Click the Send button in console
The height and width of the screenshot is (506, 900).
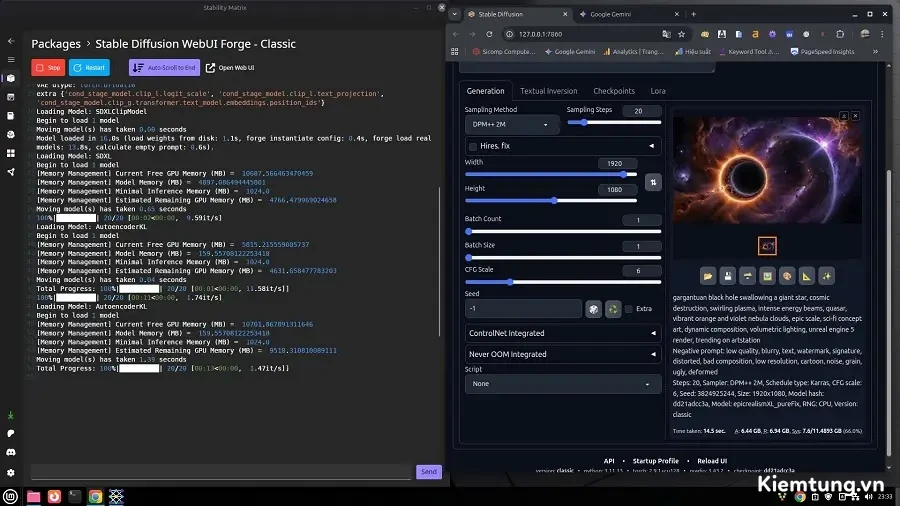tap(429, 472)
